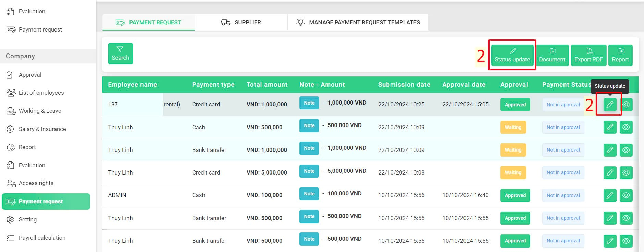Click 22/10/2024 15:05 approval date

click(465, 104)
